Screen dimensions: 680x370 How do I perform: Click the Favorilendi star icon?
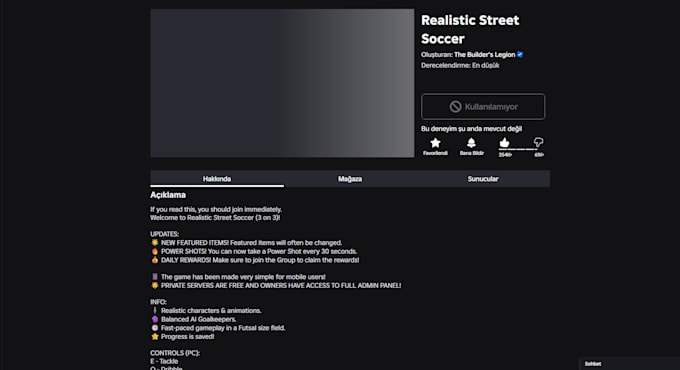(435, 143)
